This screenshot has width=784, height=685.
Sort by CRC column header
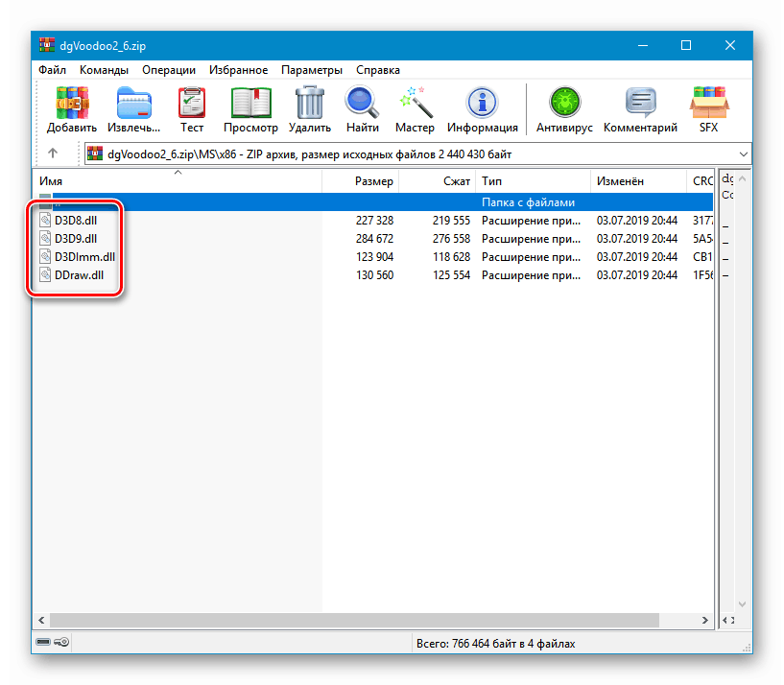[x=700, y=181]
